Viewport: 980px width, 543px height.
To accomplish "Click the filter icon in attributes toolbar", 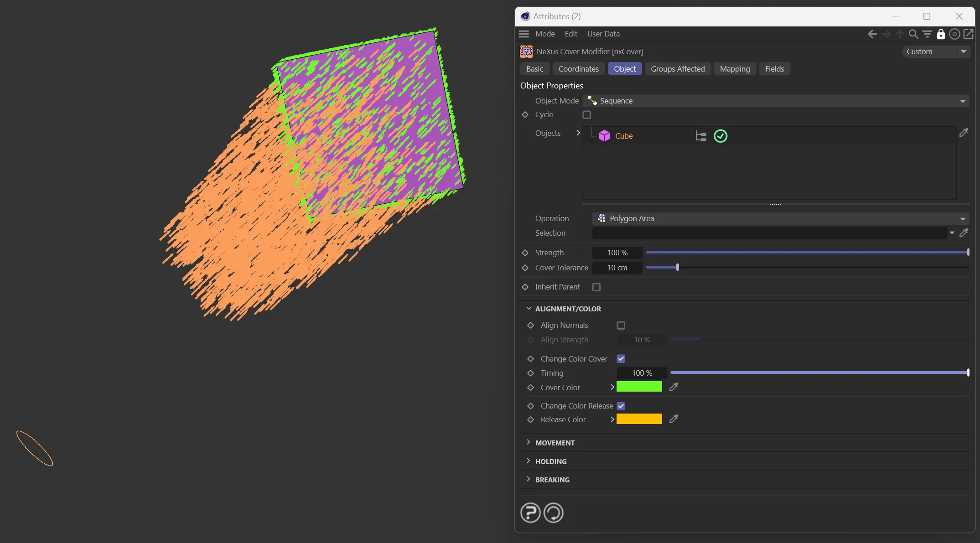I will [x=927, y=34].
